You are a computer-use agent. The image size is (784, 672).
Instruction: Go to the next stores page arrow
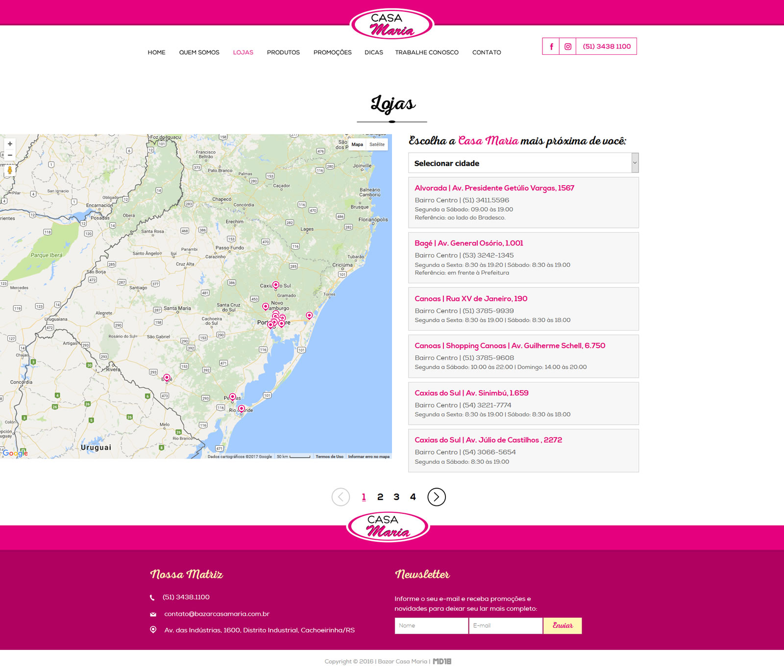(x=437, y=497)
